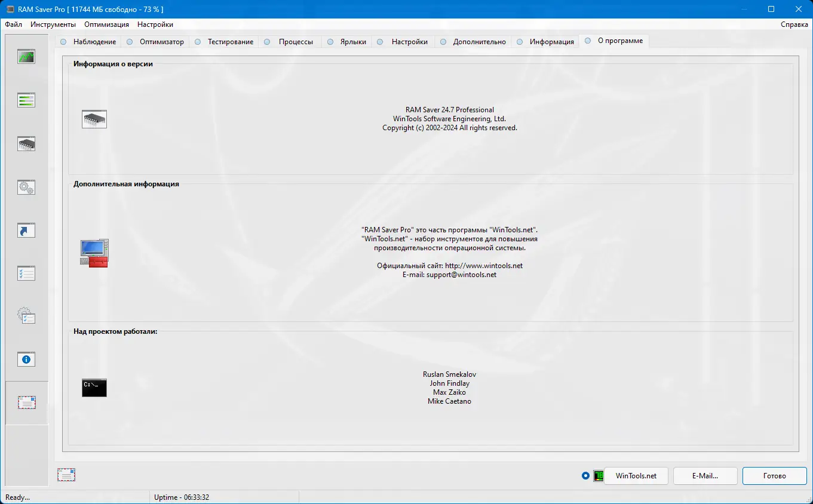Screen dimensions: 813x504
Task: Open the memory chip testing sidebar icon
Action: coord(26,143)
